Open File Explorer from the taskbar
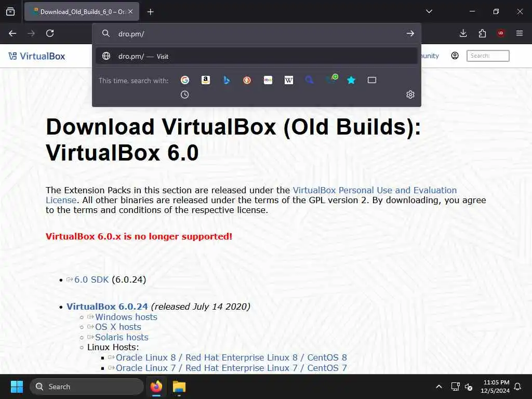 [179, 387]
